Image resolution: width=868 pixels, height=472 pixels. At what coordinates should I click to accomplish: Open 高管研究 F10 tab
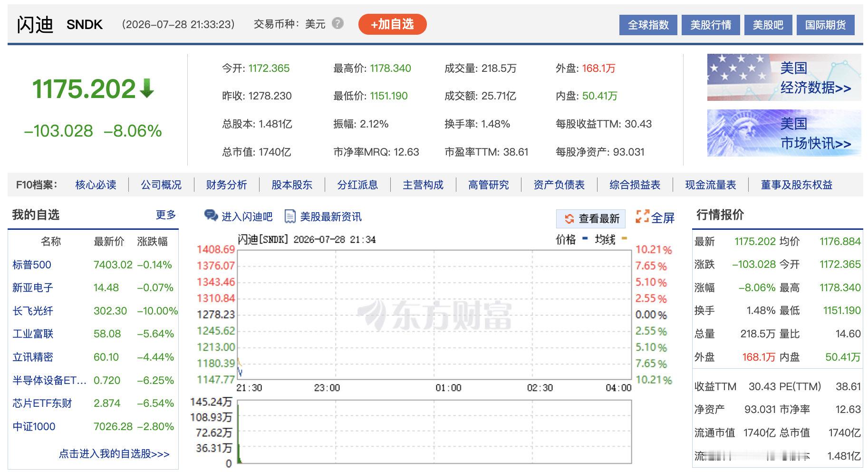(489, 185)
